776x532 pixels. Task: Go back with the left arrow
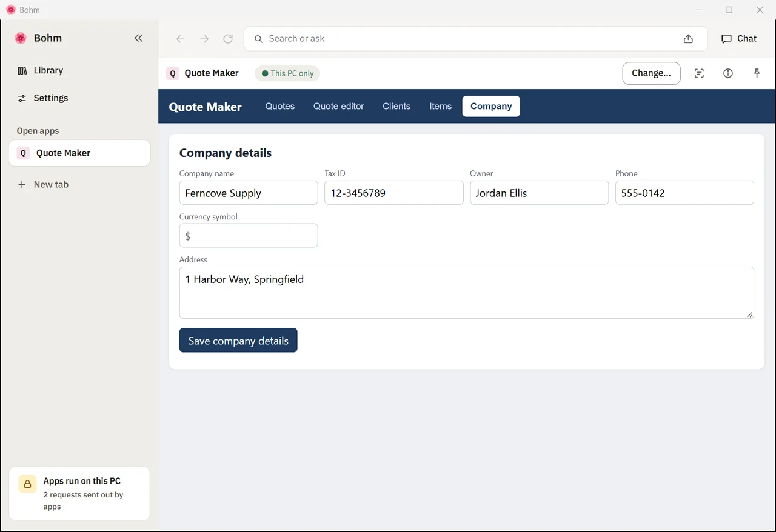181,39
